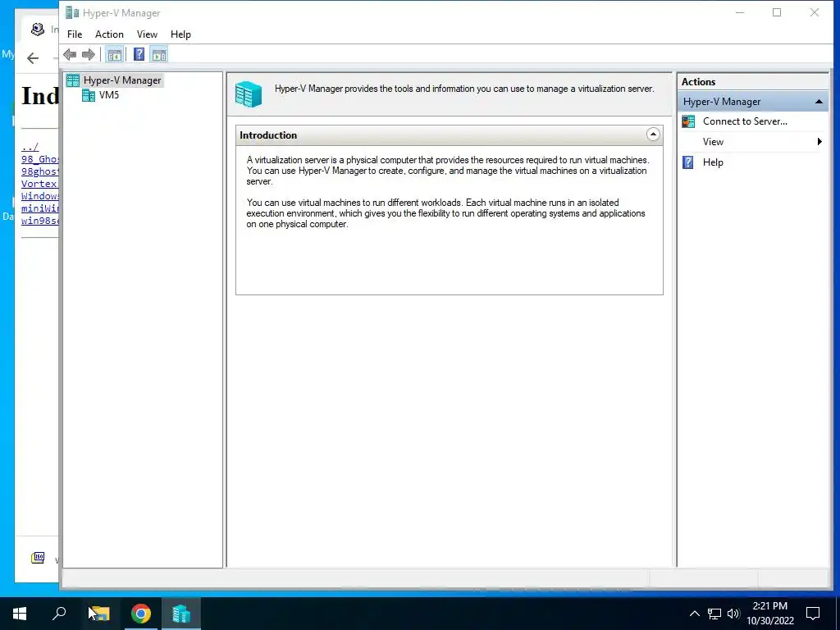Open the Help menu in menu bar

tap(180, 34)
